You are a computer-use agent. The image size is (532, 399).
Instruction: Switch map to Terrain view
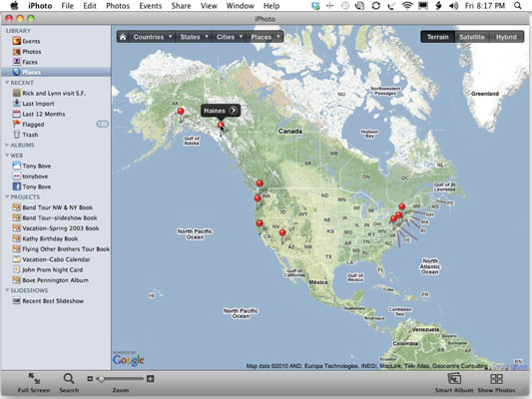coord(438,37)
